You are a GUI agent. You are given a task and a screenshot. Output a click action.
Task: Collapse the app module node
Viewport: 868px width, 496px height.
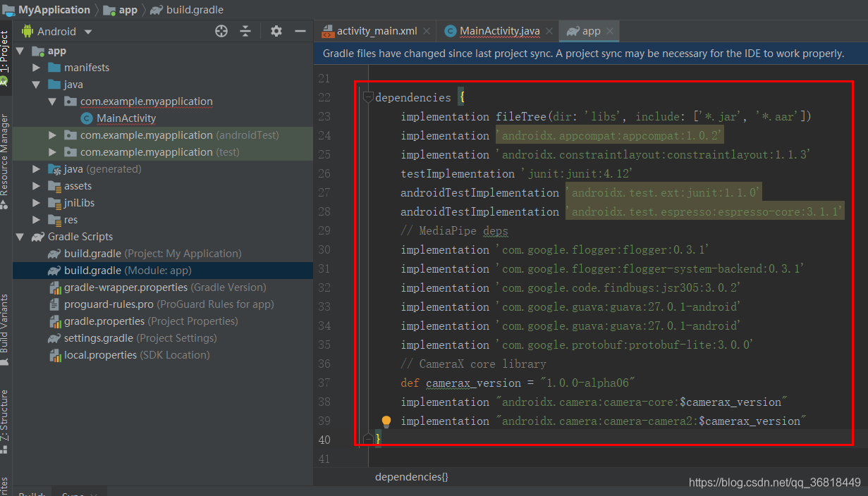click(x=20, y=51)
